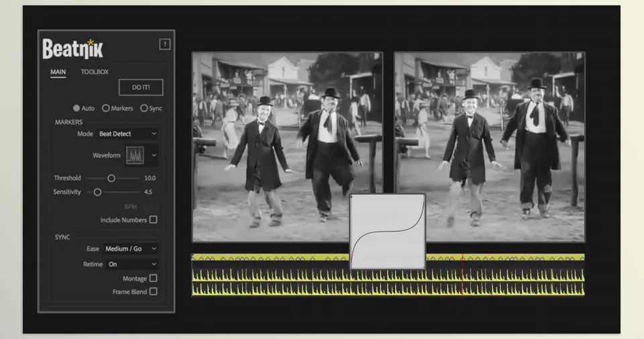Click the Beatnik logo
Screen dimensions: 644x339
72,50
